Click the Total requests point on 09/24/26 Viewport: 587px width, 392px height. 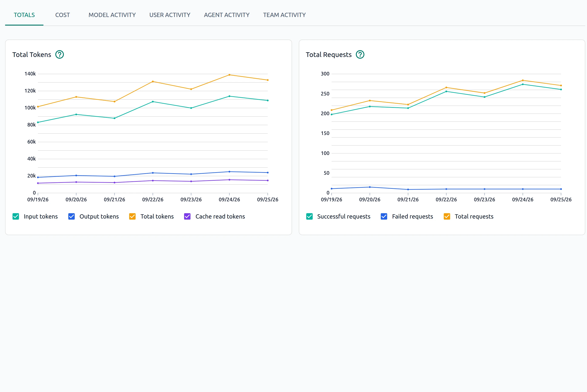tap(523, 81)
